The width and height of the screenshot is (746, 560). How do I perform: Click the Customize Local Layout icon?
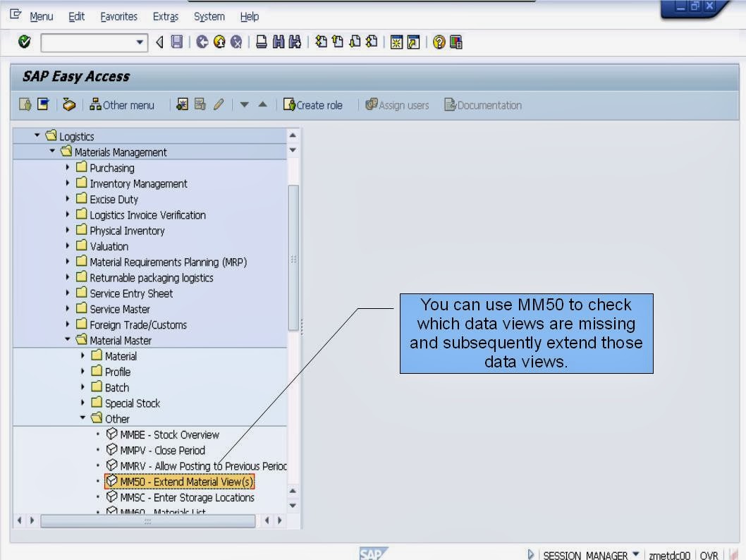pos(455,42)
